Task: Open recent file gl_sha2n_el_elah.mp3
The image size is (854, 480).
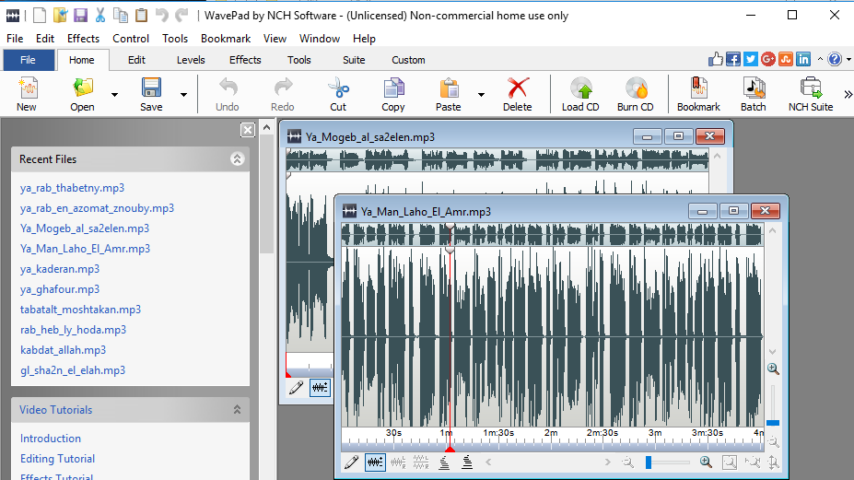Action: pyautogui.click(x=73, y=370)
